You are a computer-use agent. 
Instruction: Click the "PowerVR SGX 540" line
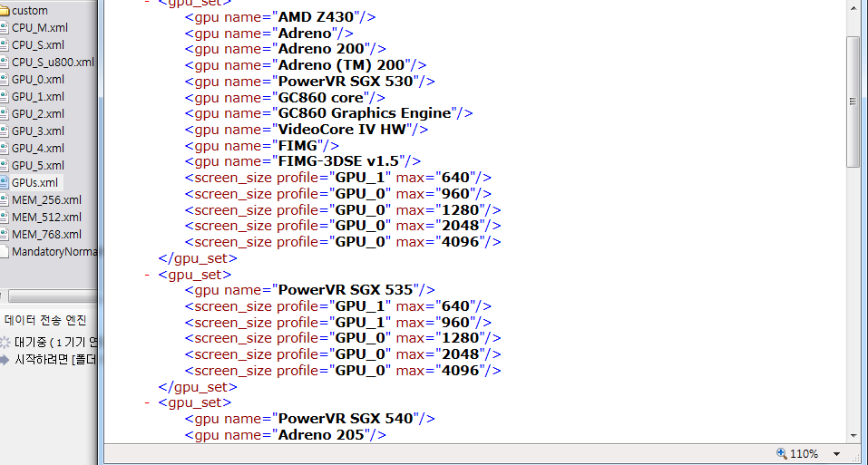pos(310,419)
